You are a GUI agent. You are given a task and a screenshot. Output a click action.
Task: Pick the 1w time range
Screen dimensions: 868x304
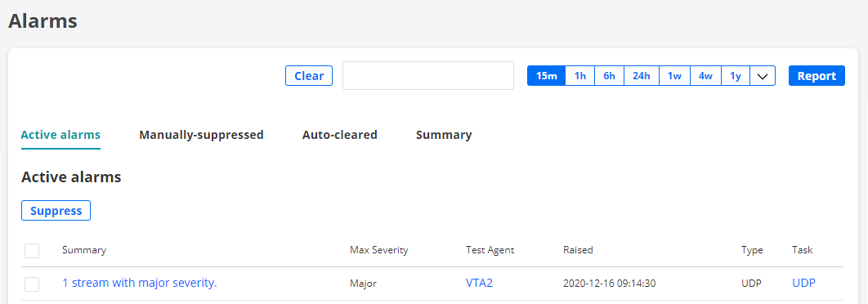pyautogui.click(x=674, y=76)
